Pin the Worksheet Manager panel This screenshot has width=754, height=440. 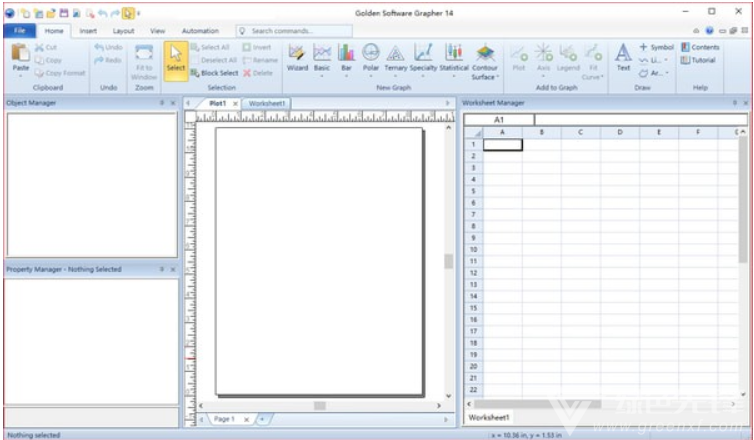click(734, 103)
